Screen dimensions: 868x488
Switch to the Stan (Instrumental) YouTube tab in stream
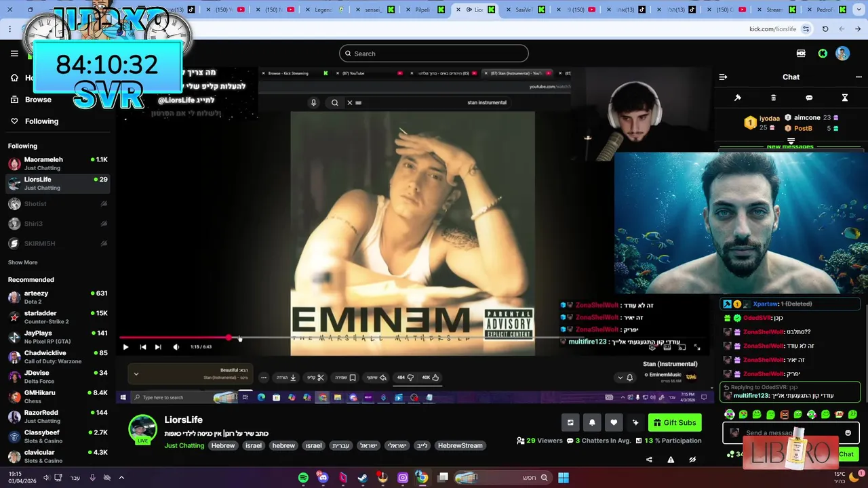pos(519,73)
